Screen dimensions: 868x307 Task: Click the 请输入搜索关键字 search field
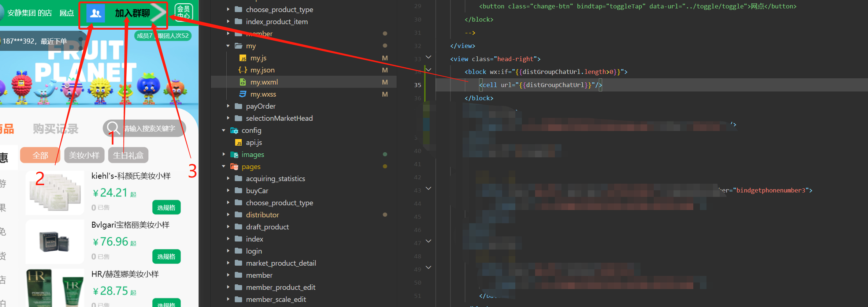pyautogui.click(x=144, y=128)
